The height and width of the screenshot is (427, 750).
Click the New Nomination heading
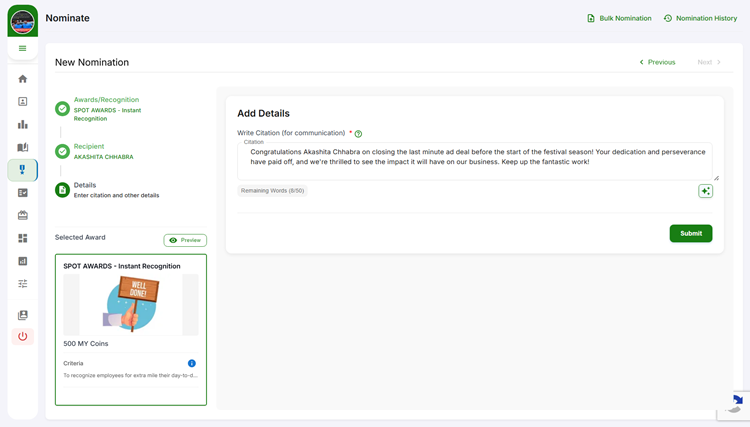(92, 62)
